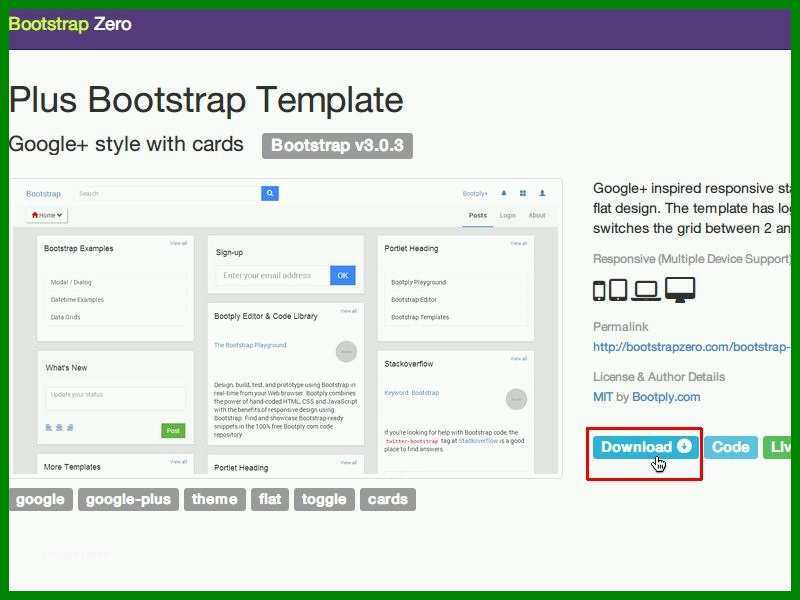Click View all in Bootstrap Examples card

(x=179, y=243)
